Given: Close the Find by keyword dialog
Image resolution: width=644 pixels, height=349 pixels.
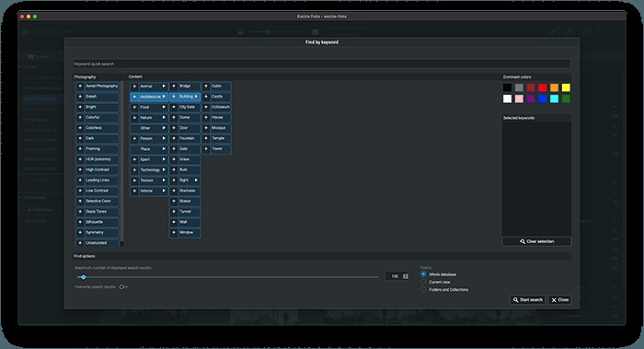Looking at the screenshot, I should 559,300.
